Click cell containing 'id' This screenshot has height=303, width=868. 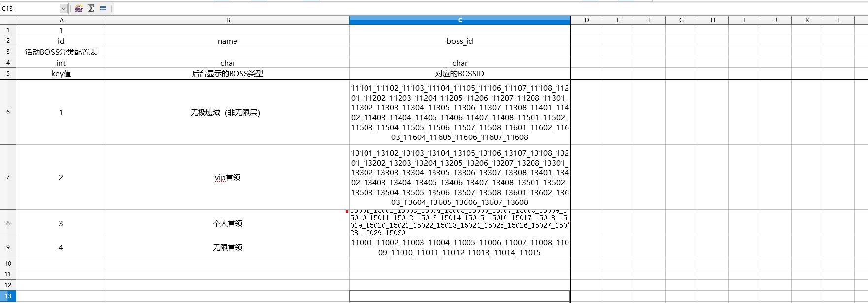pos(61,41)
